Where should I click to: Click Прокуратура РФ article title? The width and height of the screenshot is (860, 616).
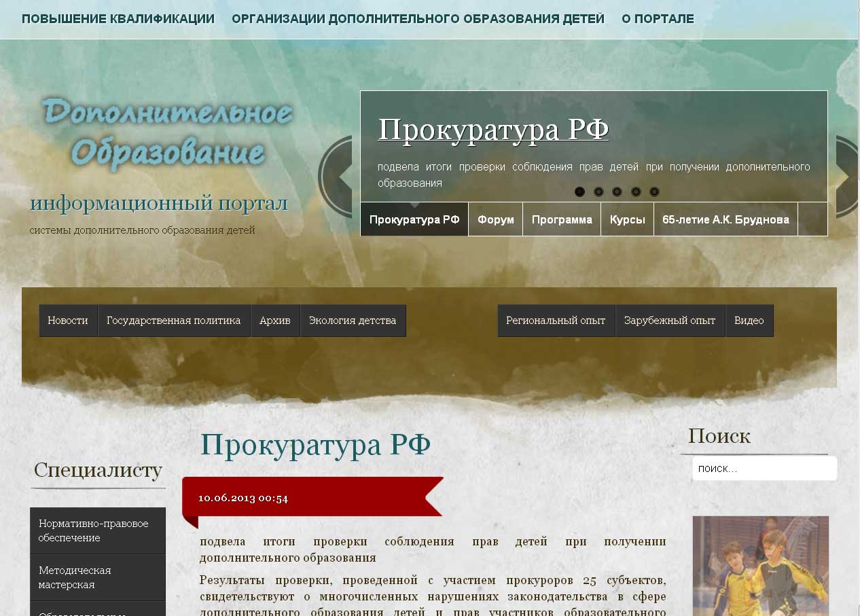[315, 445]
